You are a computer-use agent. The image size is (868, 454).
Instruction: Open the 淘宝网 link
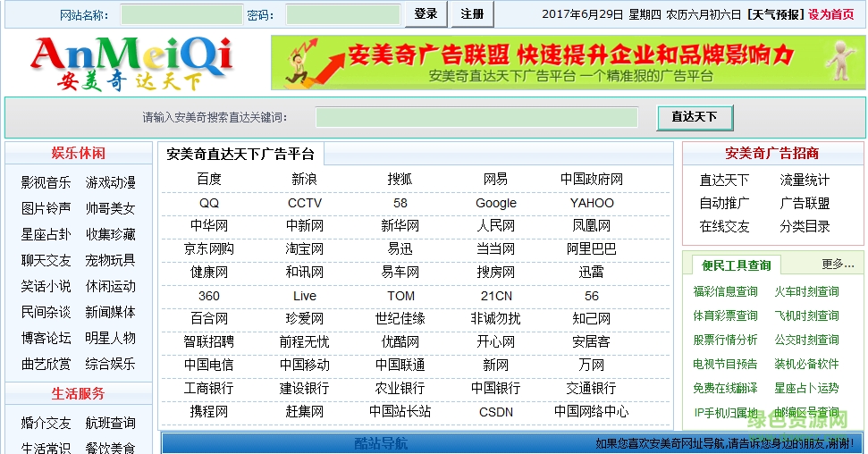[305, 249]
